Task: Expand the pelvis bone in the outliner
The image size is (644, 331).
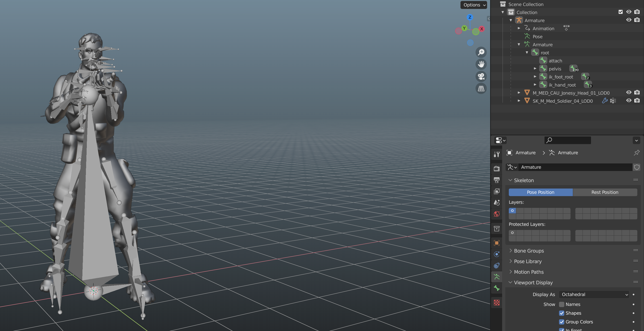Action: (x=535, y=68)
